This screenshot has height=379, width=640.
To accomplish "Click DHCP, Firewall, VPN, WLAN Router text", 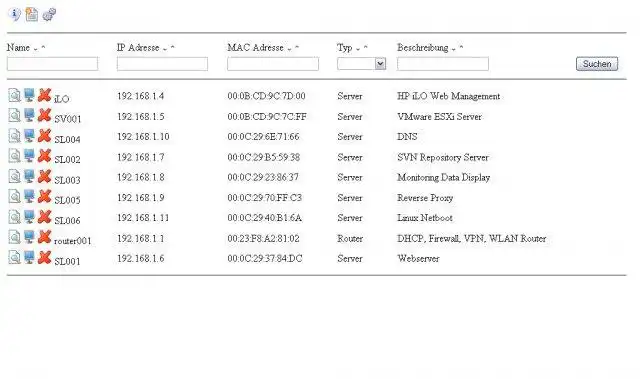I will (472, 239).
